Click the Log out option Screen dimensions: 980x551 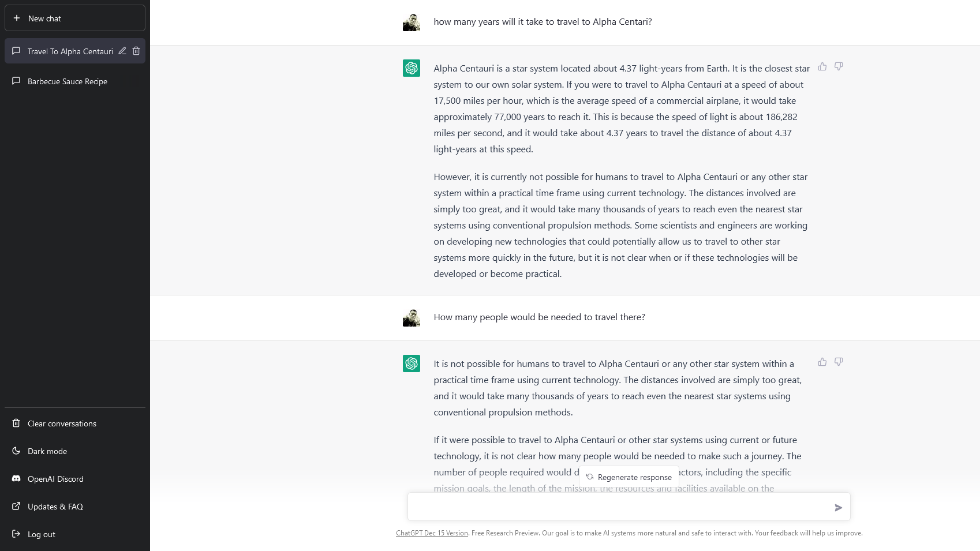[40, 534]
